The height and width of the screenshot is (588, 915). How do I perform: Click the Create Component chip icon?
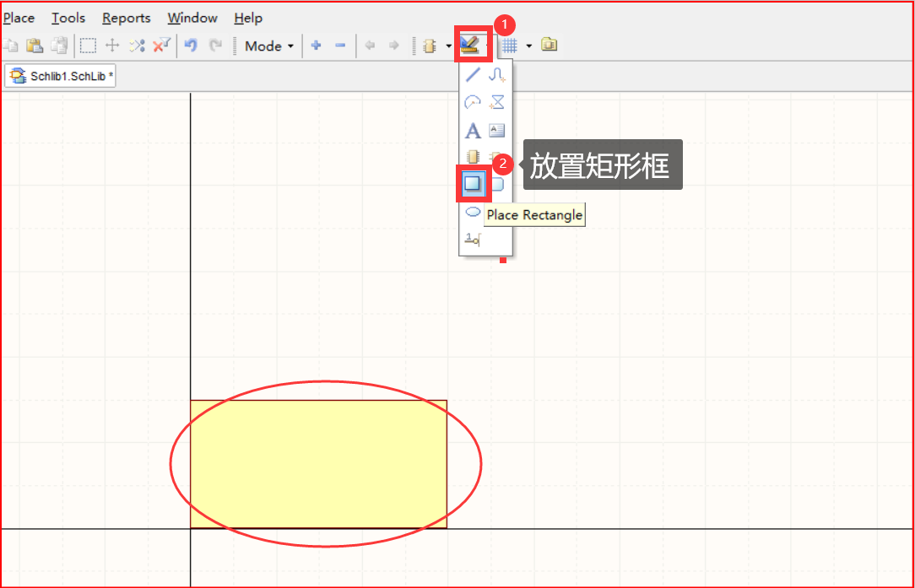(x=474, y=157)
